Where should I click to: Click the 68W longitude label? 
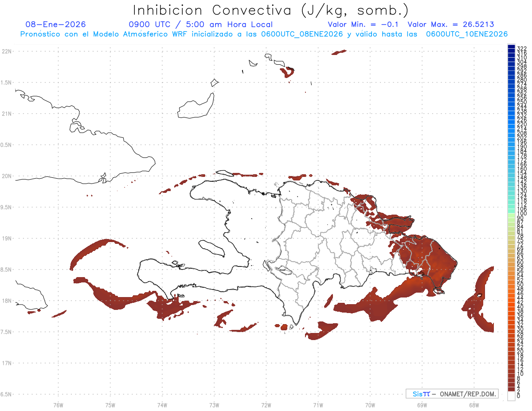click(474, 405)
